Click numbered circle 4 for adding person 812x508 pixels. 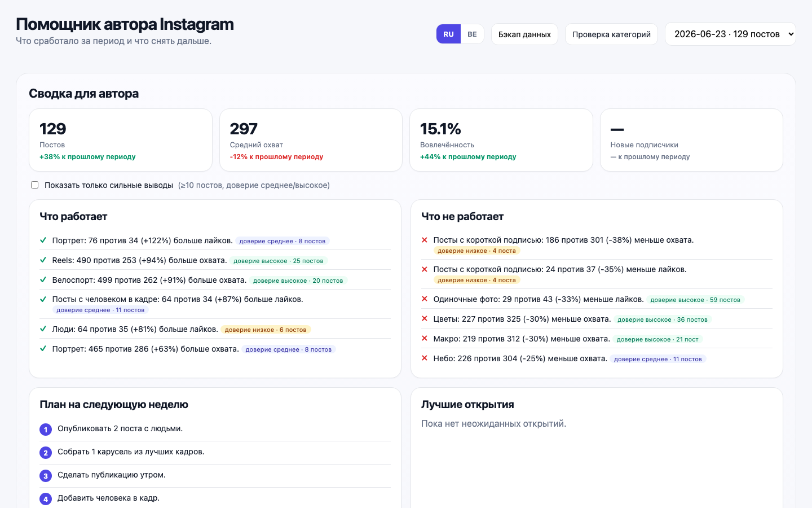[46, 499]
